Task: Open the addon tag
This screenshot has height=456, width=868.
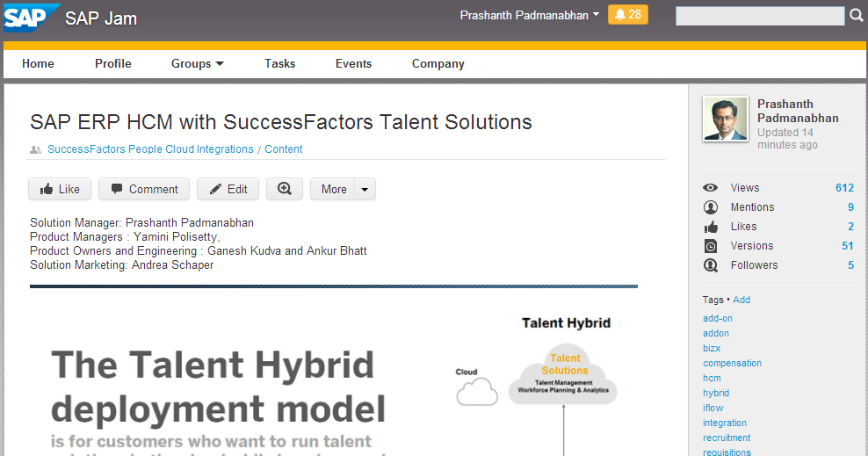Action: [x=716, y=333]
